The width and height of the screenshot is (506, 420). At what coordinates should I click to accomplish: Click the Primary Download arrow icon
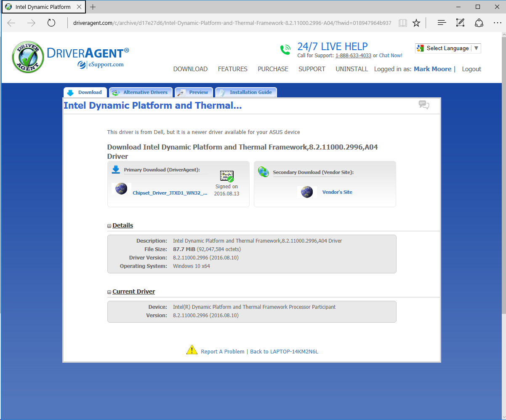pos(116,169)
